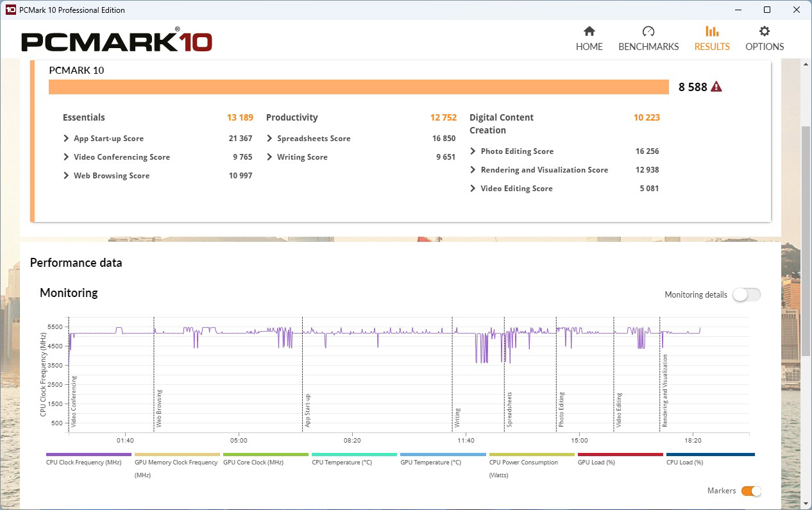
Task: Select the RESULTS tab label
Action: tap(712, 47)
